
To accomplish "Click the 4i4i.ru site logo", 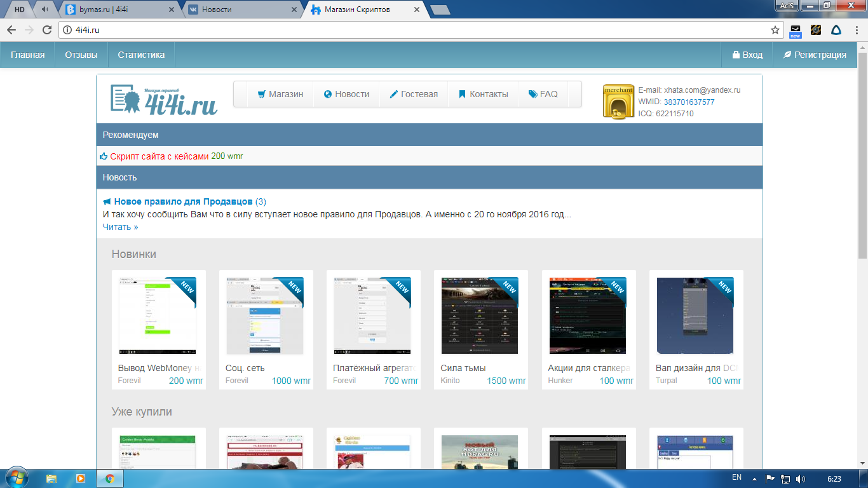I will click(x=164, y=100).
